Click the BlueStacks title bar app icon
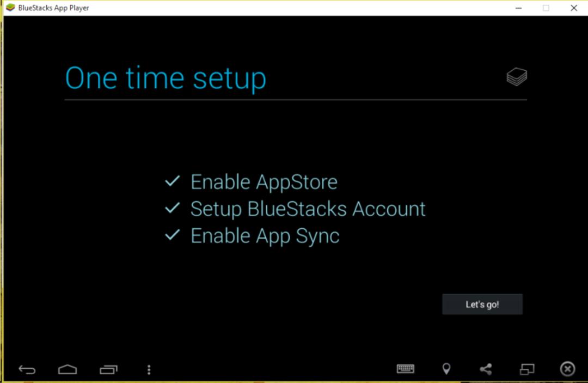588x383 pixels. click(x=10, y=8)
